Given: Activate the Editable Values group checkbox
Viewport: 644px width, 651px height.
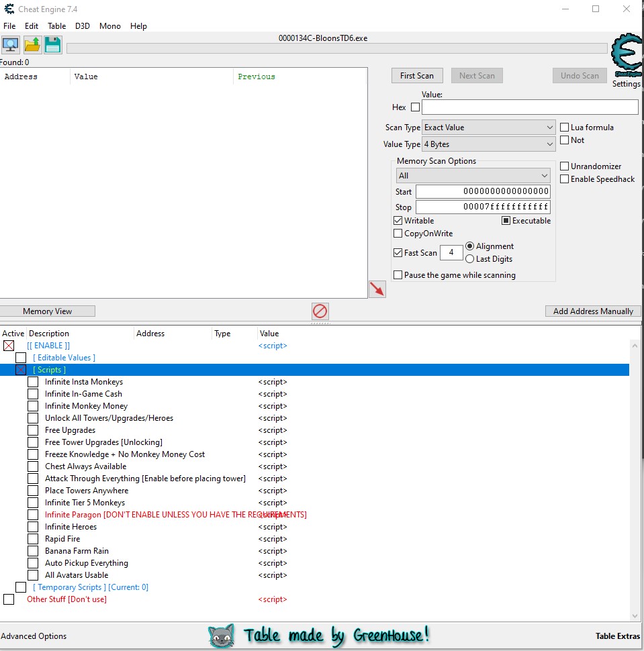Looking at the screenshot, I should point(21,358).
